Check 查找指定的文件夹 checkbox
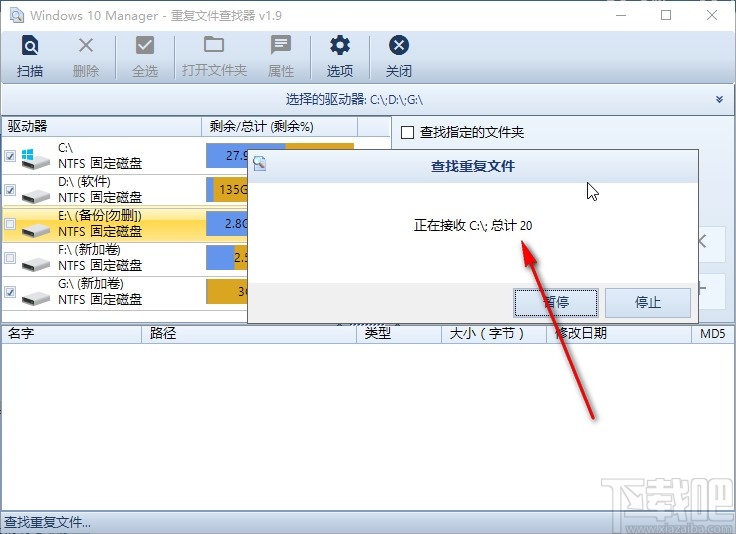This screenshot has height=534, width=736. click(408, 132)
